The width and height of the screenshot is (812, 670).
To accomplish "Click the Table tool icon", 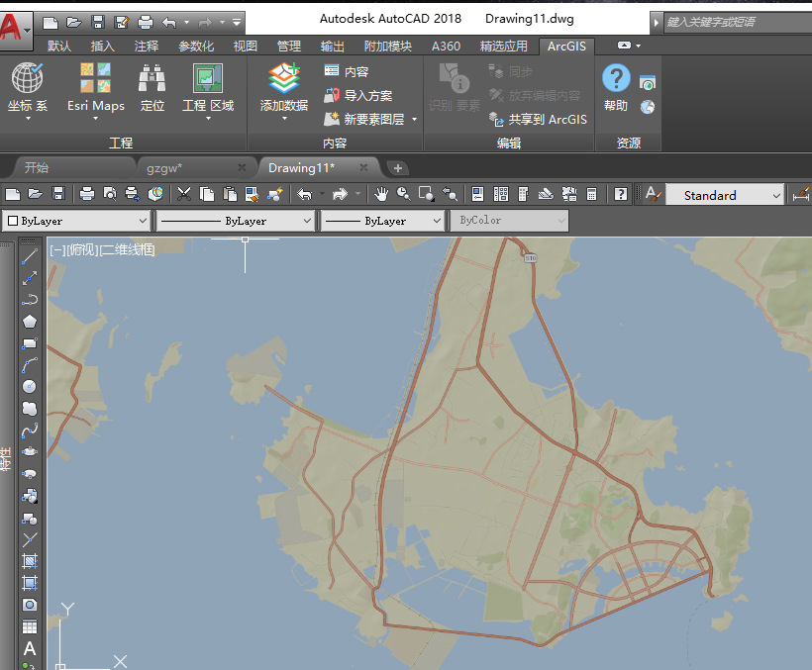I will (x=30, y=626).
